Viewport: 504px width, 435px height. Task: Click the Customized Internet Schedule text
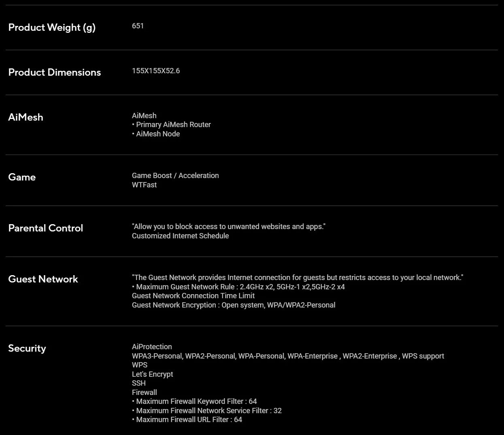tap(180, 236)
